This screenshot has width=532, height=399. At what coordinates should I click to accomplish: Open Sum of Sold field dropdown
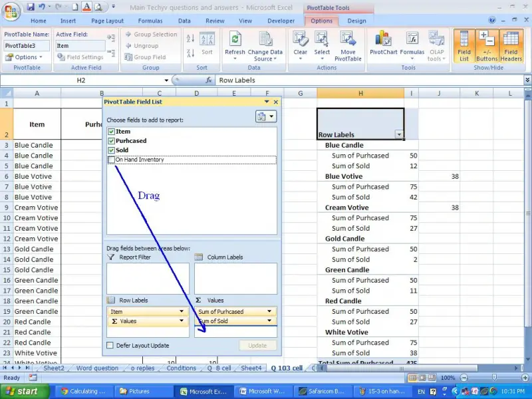[269, 321]
